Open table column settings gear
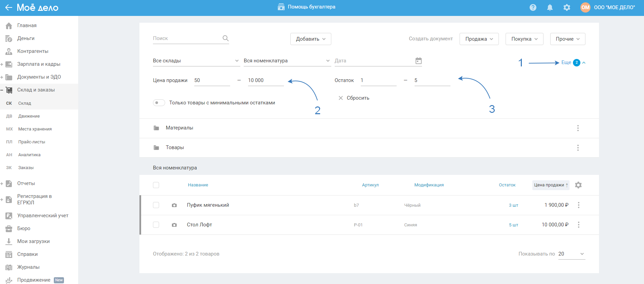Image resolution: width=644 pixels, height=284 pixels. point(578,185)
